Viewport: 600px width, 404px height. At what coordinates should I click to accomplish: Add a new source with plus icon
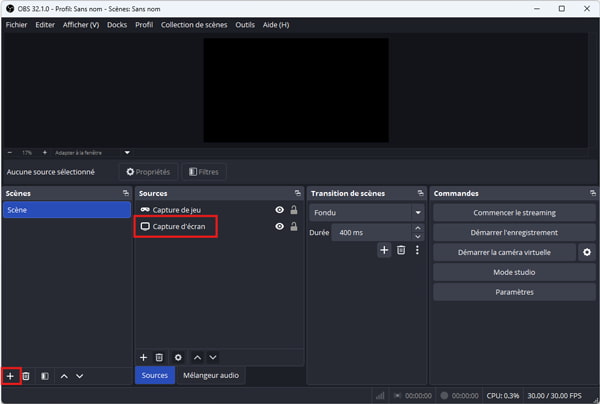point(143,357)
